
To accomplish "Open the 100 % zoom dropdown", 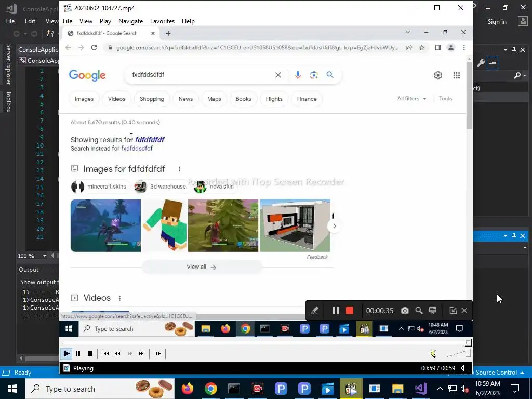I will coord(45,256).
